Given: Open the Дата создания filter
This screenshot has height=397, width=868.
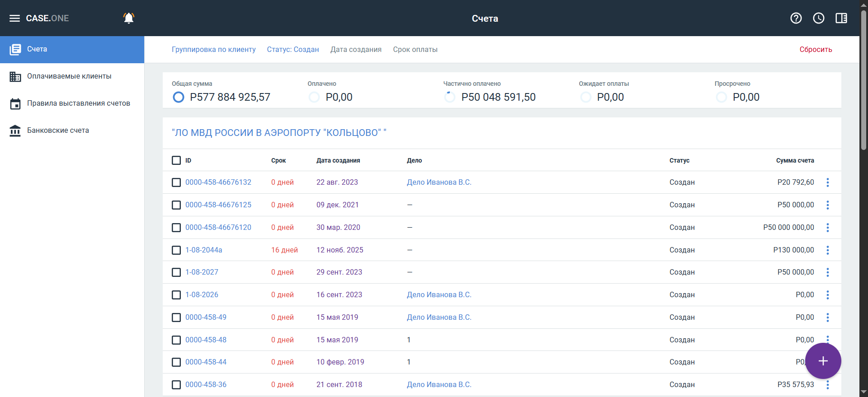Looking at the screenshot, I should (356, 50).
